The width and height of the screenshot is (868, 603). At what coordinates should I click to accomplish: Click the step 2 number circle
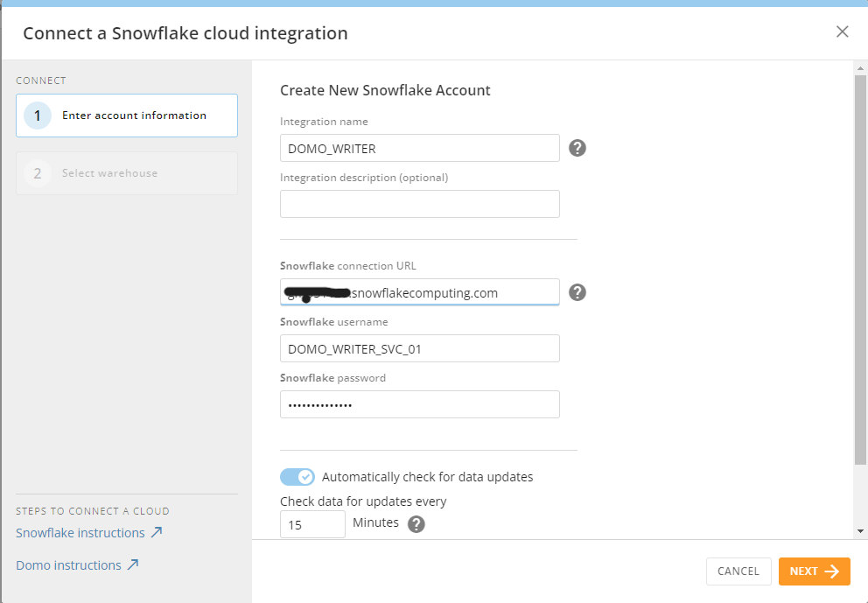[x=37, y=173]
